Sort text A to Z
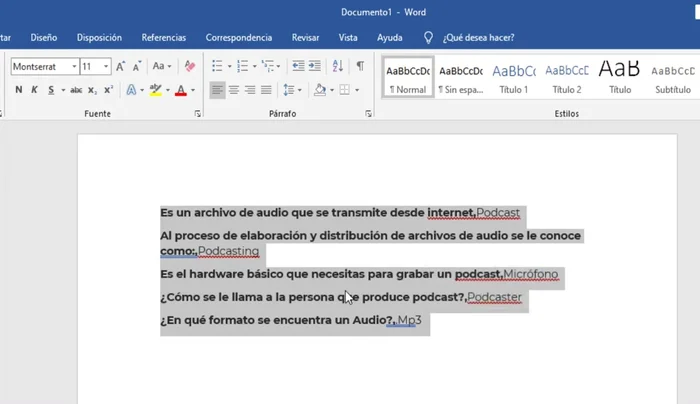 (x=338, y=66)
